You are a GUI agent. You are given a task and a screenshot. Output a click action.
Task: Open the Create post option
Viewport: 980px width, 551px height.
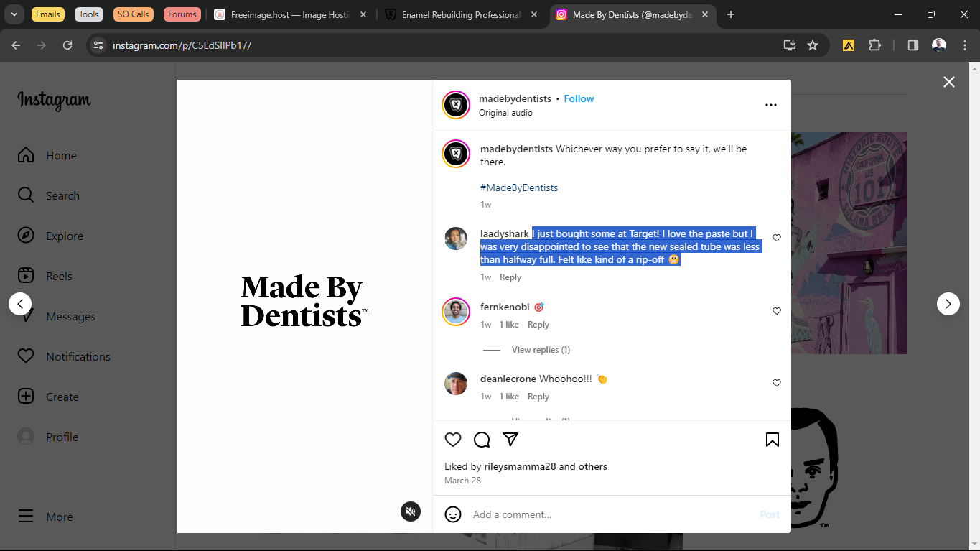click(x=48, y=397)
